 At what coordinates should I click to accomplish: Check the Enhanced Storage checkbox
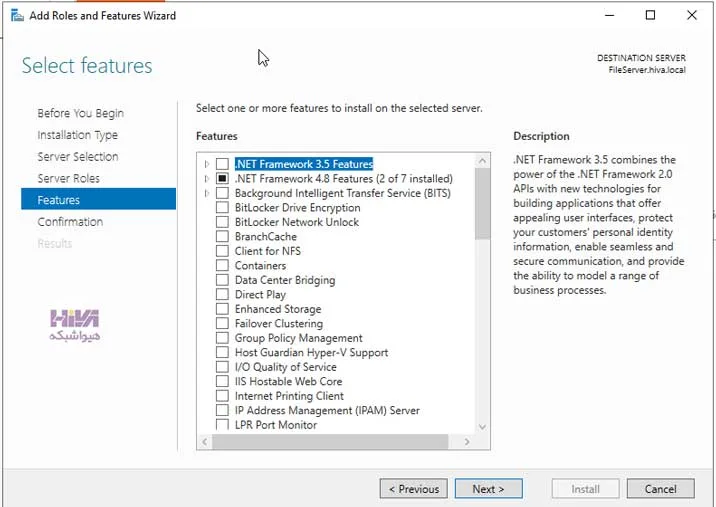click(222, 309)
